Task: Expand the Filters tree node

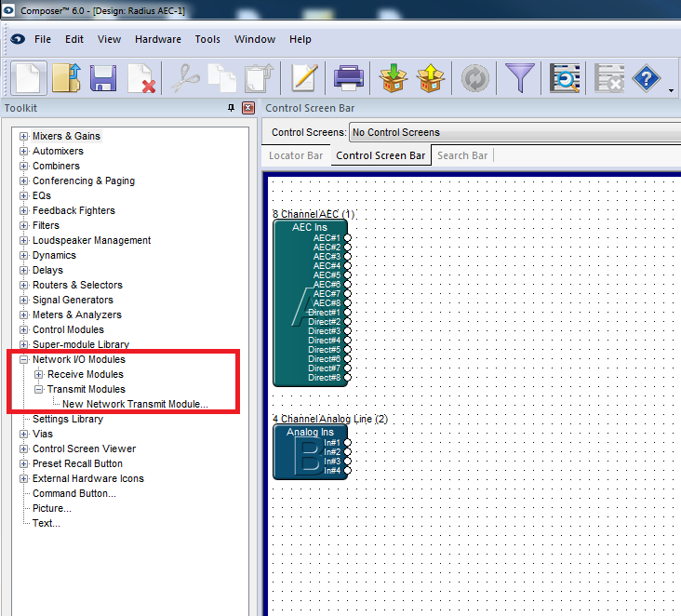Action: click(x=24, y=225)
